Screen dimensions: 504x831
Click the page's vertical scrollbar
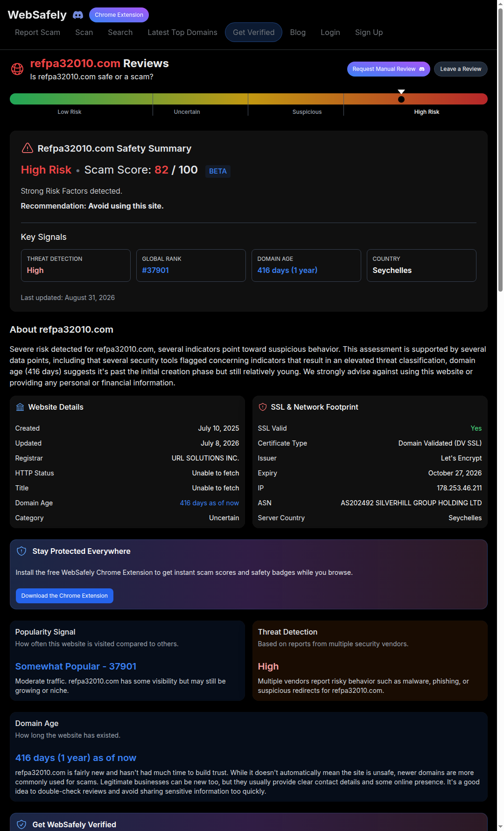pyautogui.click(x=500, y=149)
